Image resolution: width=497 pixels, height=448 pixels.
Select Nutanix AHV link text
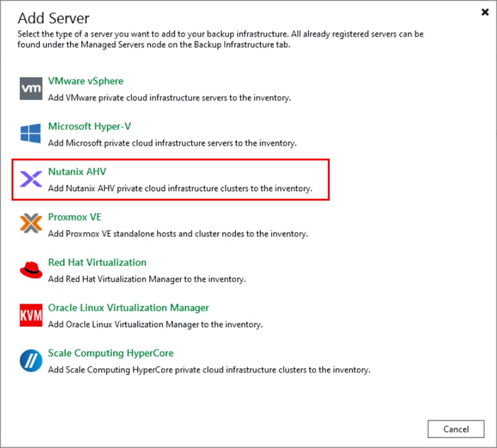(77, 172)
